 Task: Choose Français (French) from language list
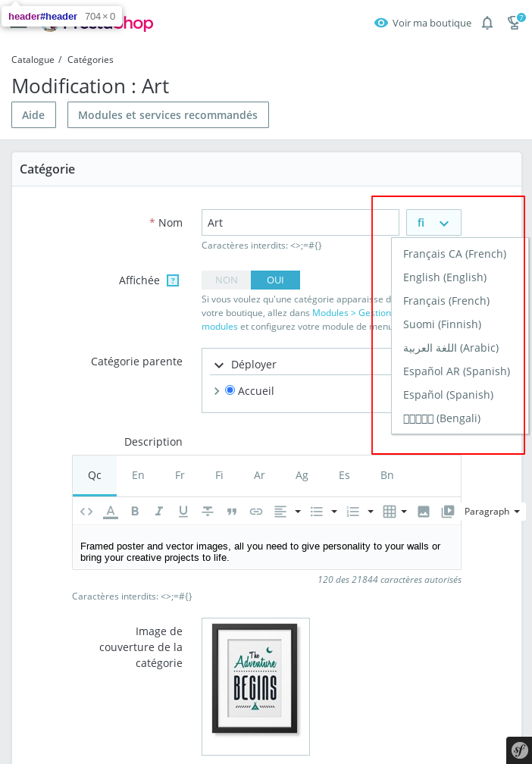[446, 301]
